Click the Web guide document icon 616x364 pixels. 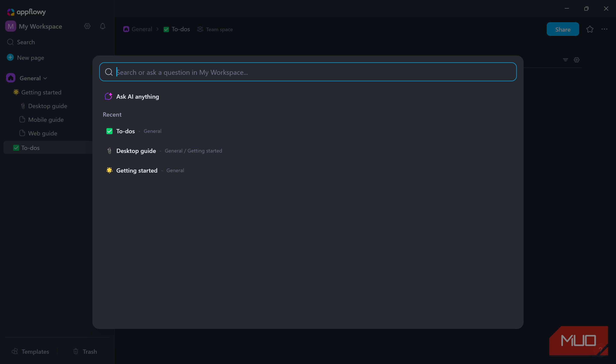pos(22,133)
